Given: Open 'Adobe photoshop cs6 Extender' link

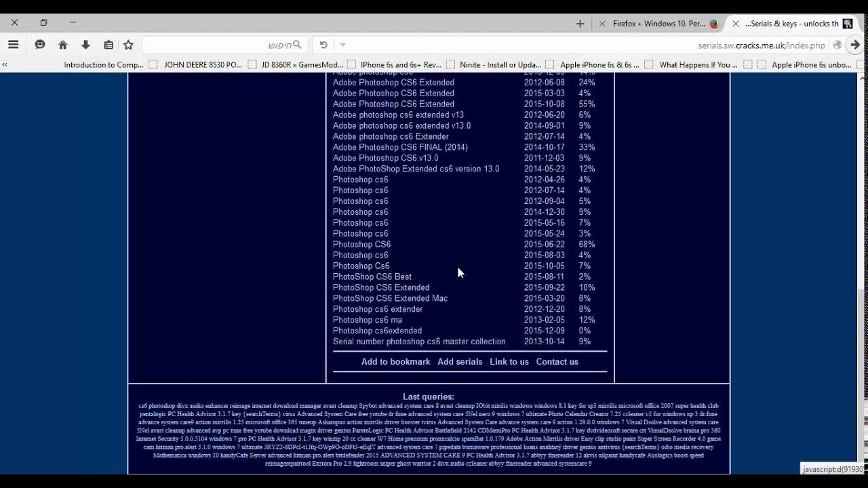Looking at the screenshot, I should (391, 137).
